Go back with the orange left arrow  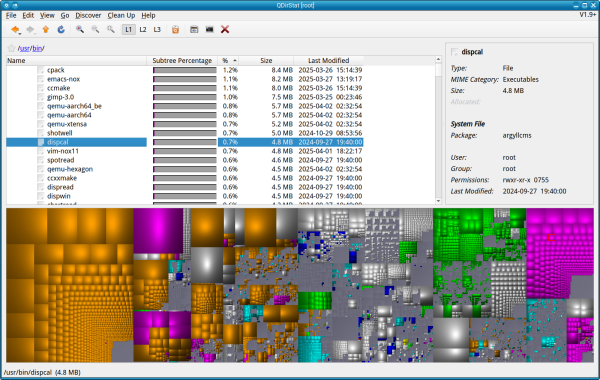[x=15, y=29]
